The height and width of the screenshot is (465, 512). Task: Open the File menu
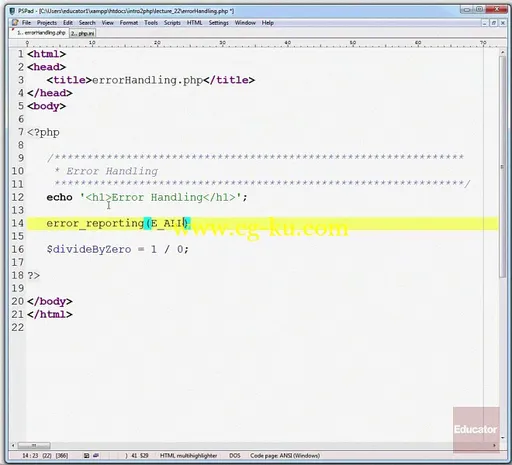26,23
